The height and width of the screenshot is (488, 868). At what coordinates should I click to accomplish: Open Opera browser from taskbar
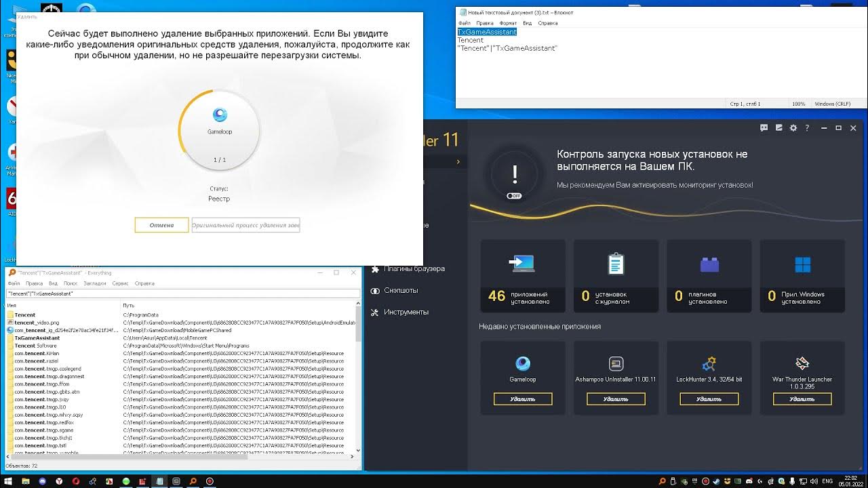pyautogui.click(x=76, y=481)
